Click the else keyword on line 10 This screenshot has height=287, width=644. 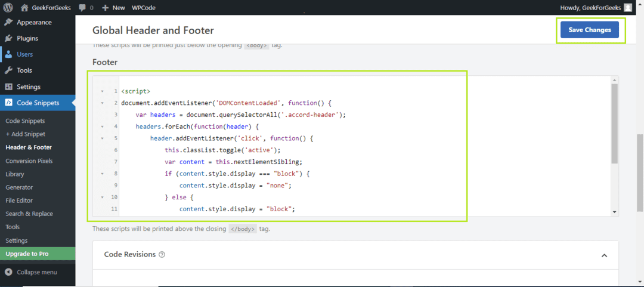click(179, 197)
